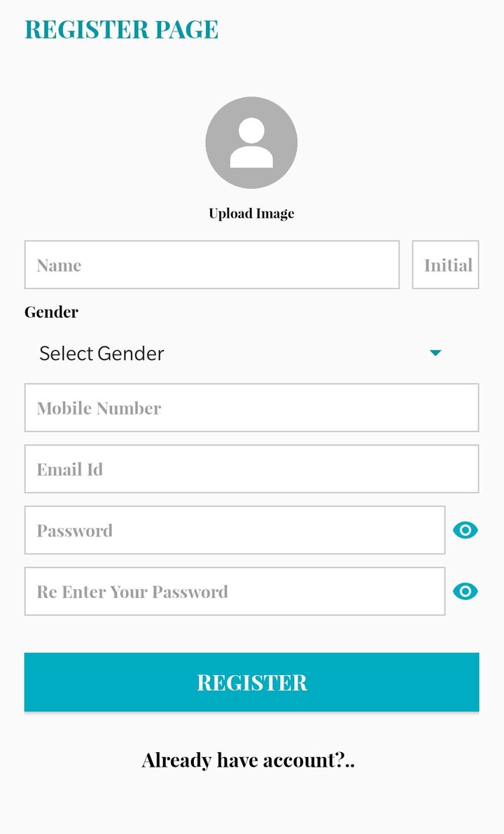Click the Select Gender text
Image resolution: width=504 pixels, height=834 pixels.
pos(101,354)
